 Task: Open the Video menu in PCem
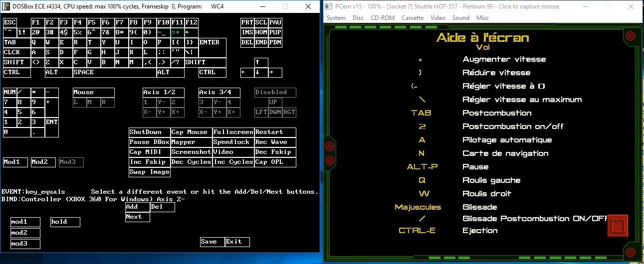pos(437,17)
